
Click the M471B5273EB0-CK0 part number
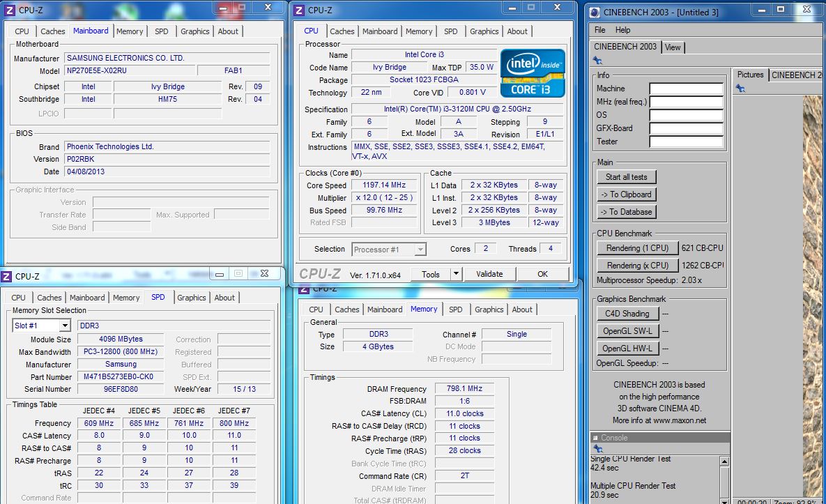[121, 377]
